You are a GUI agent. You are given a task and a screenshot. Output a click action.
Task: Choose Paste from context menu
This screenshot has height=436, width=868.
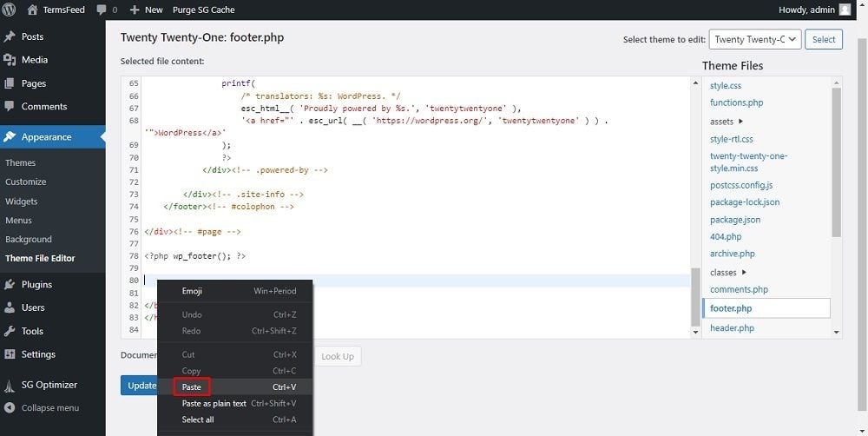click(x=235, y=387)
